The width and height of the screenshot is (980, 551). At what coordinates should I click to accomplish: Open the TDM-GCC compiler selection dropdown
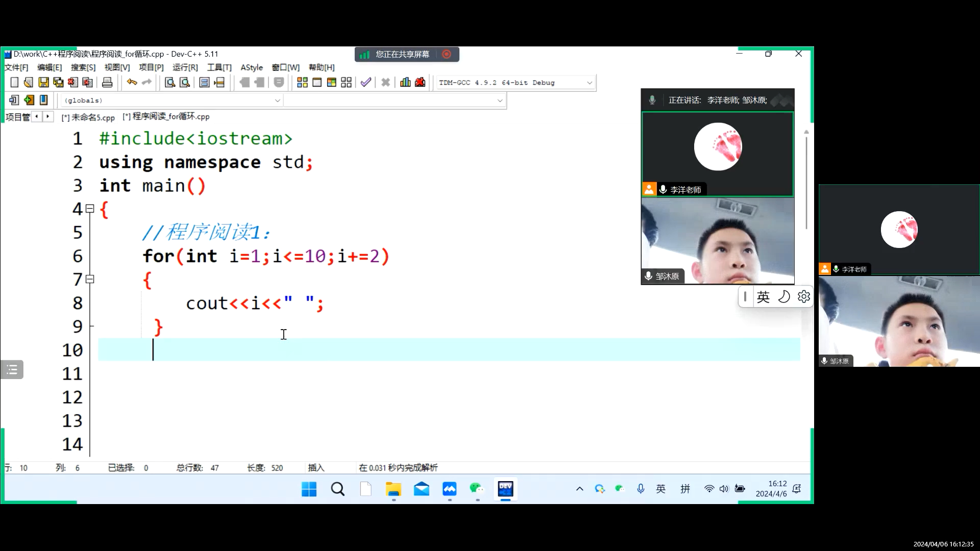pos(590,83)
